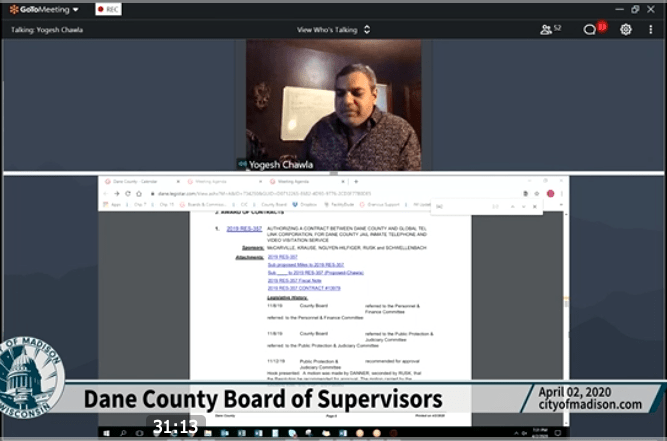Switch to the third Meeting Agenda tab
The width and height of the screenshot is (667, 441).
point(307,182)
